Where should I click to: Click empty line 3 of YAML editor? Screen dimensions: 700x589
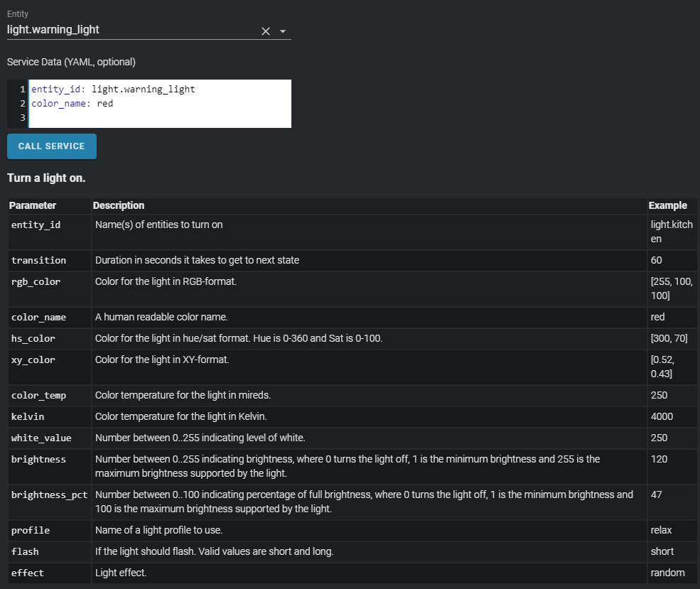(x=156, y=117)
